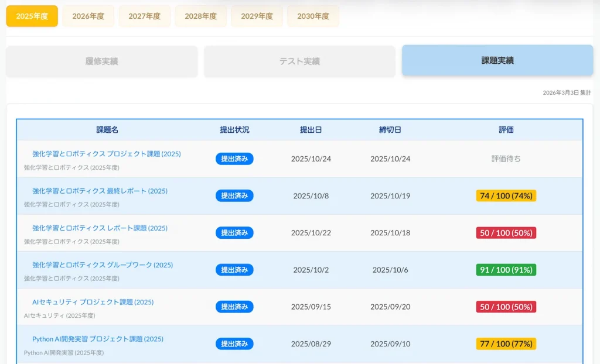The image size is (600, 364).
Task: Click the 締切日 column header
Action: [x=390, y=130]
